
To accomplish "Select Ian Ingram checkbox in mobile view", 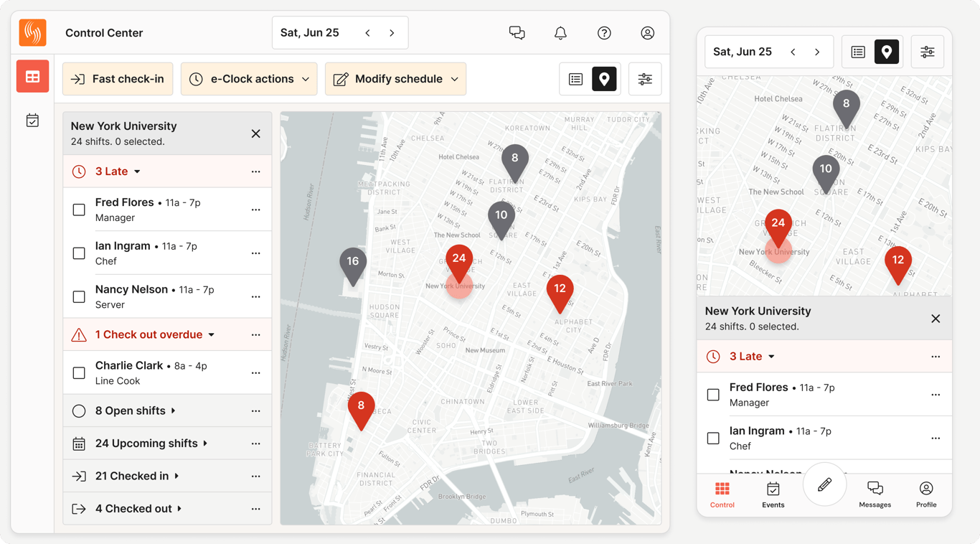I will click(x=713, y=438).
